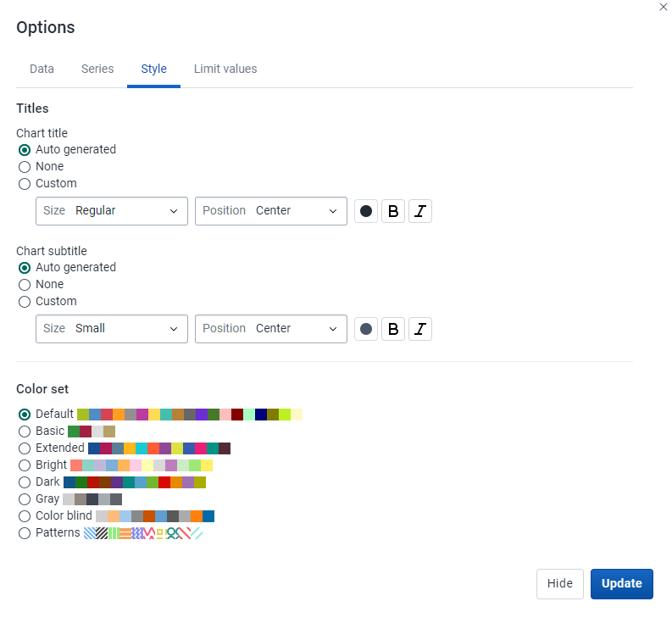Open chart title Position dropdown
The height and width of the screenshot is (618, 672).
[271, 211]
